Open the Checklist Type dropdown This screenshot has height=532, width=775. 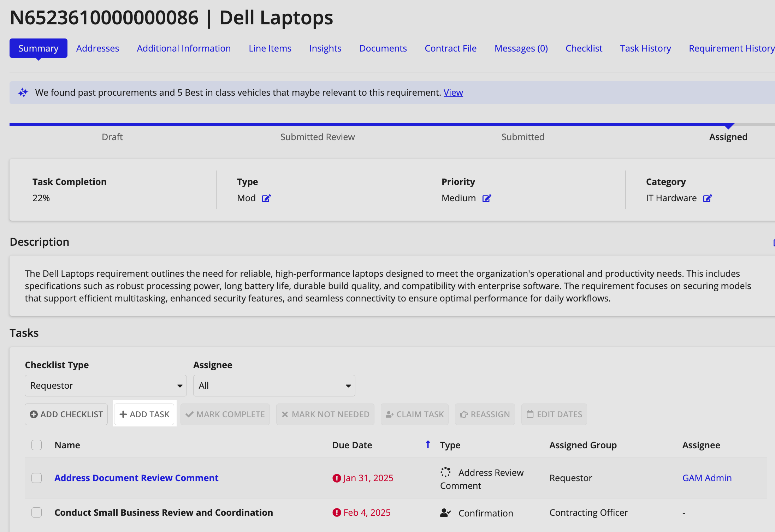pyautogui.click(x=106, y=386)
